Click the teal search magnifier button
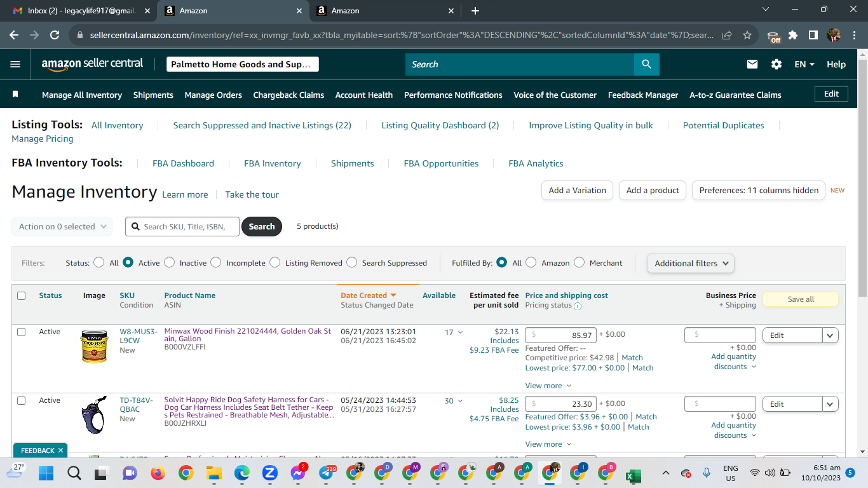 coord(646,64)
